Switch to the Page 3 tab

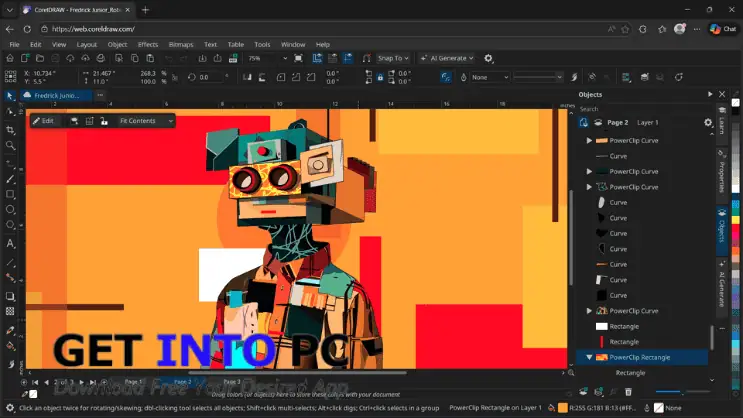click(232, 382)
